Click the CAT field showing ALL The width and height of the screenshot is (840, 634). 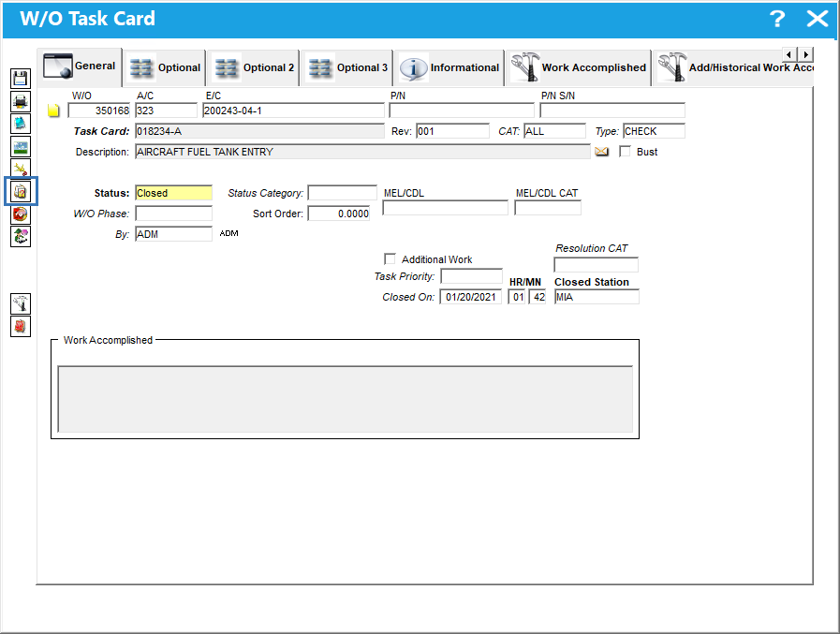[554, 131]
